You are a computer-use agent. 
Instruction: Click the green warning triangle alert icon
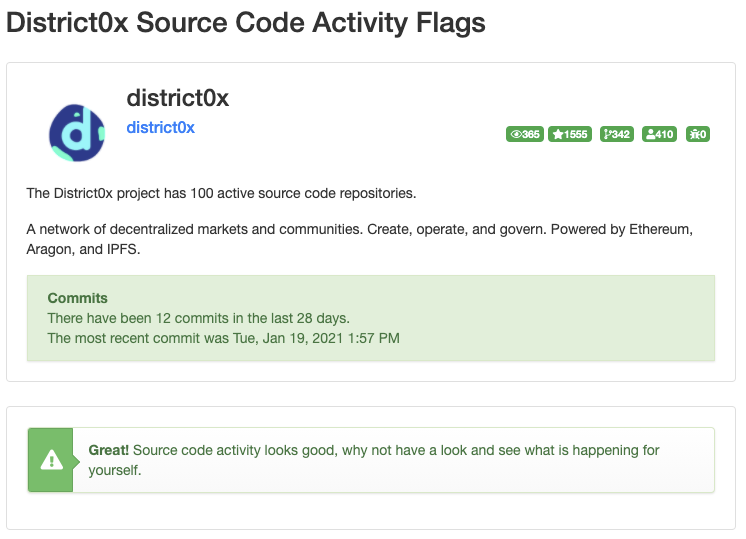point(51,460)
